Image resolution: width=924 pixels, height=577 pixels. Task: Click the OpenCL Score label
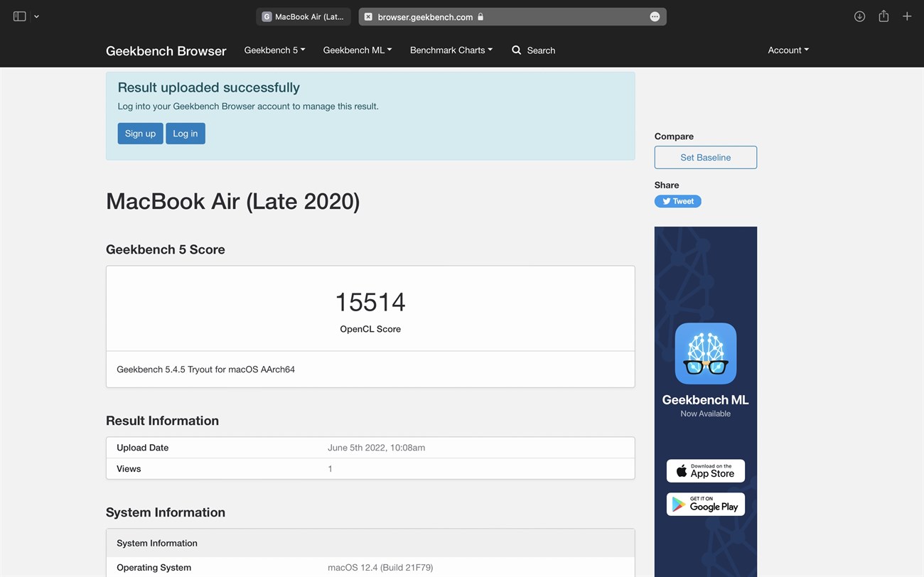370,329
